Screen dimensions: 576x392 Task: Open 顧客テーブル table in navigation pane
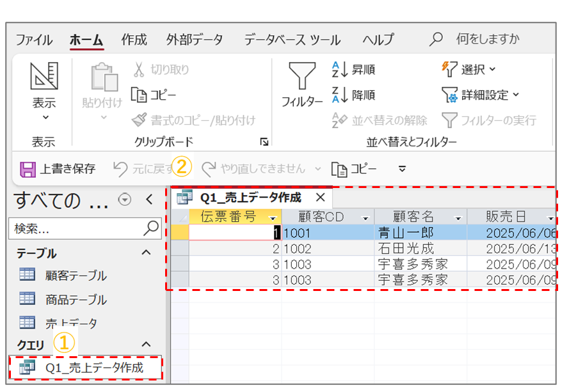click(76, 276)
